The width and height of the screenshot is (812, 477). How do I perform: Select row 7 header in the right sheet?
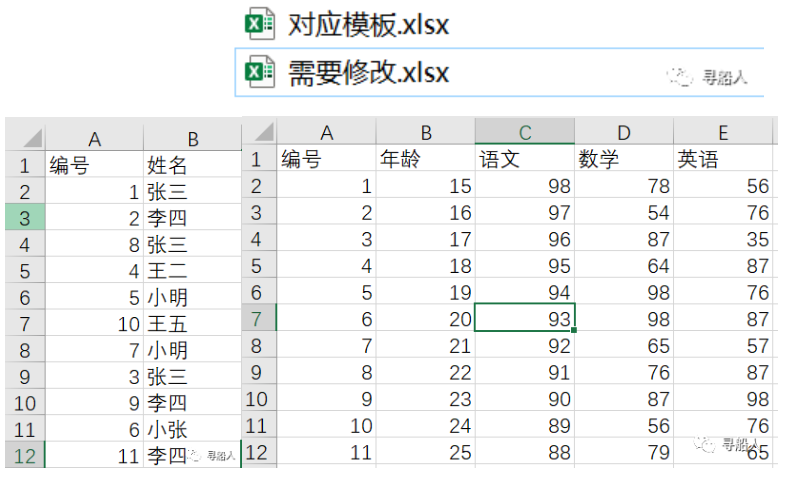(259, 318)
